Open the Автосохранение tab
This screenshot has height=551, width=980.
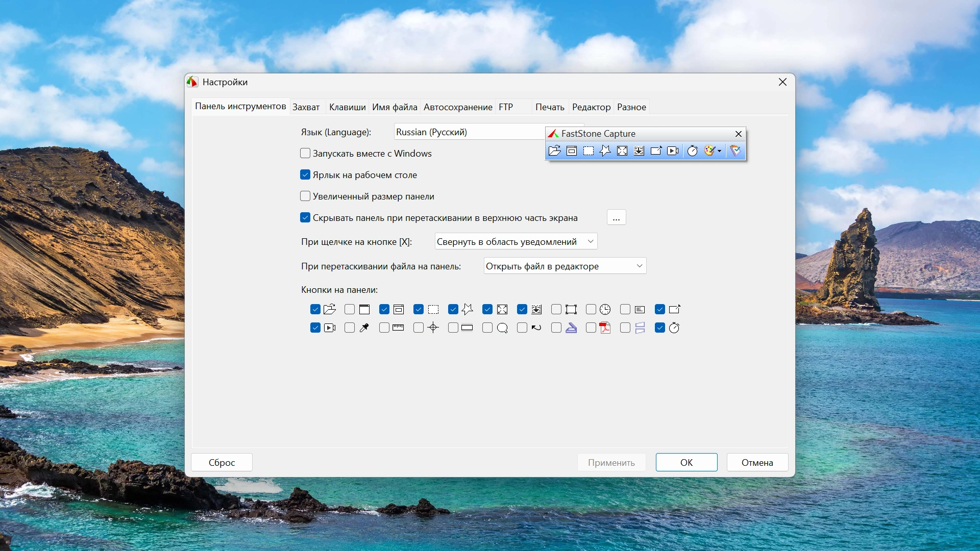pos(458,107)
